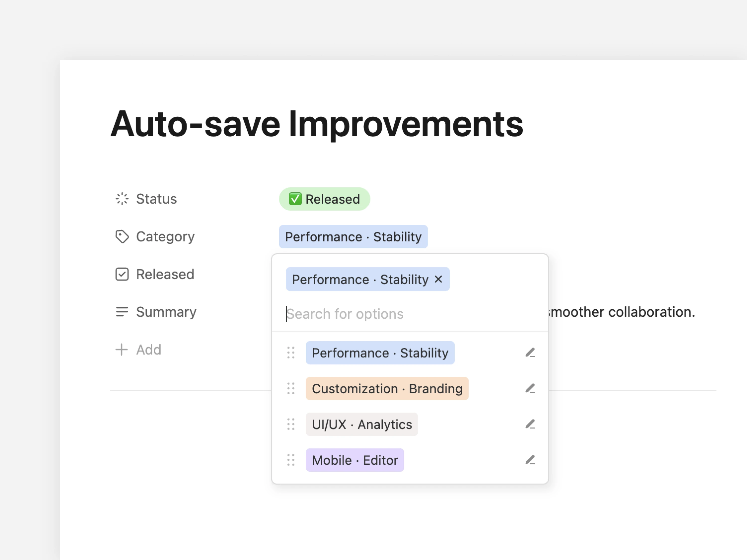Screen dimensions: 747x560
Task: Click the Released checkbox property icon
Action: (122, 274)
